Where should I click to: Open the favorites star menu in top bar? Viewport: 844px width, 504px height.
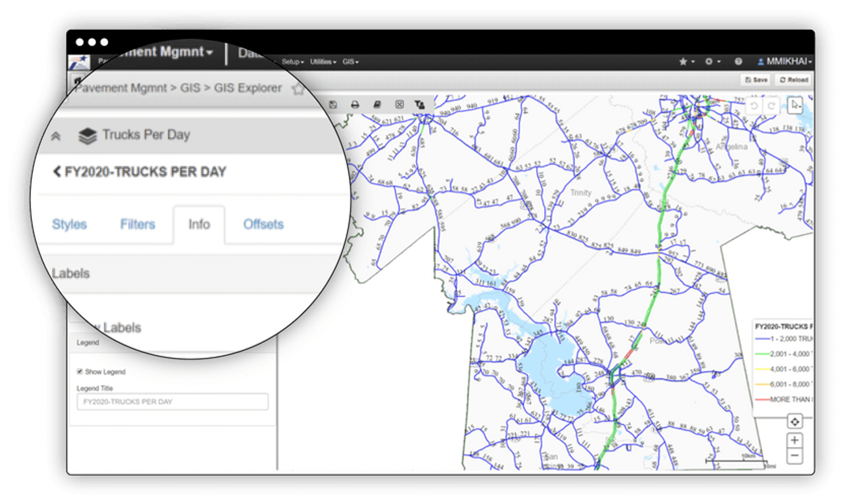point(686,61)
